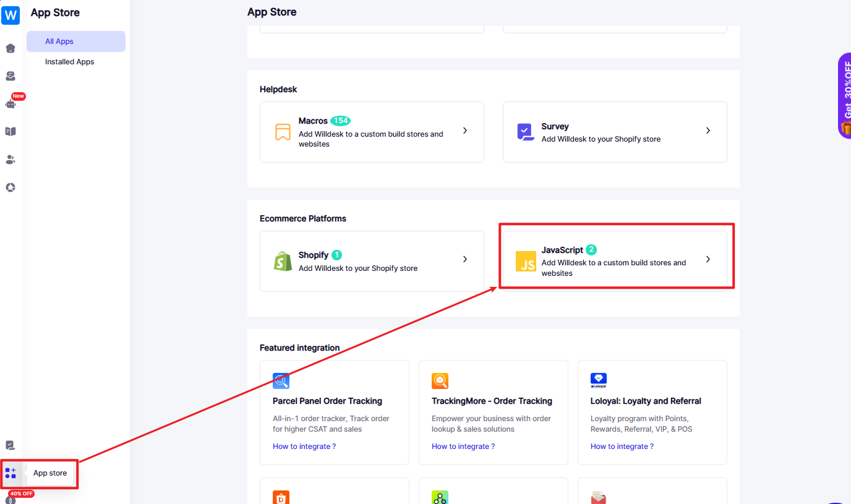Click the Shopify bag icon
The height and width of the screenshot is (504, 851).
283,261
